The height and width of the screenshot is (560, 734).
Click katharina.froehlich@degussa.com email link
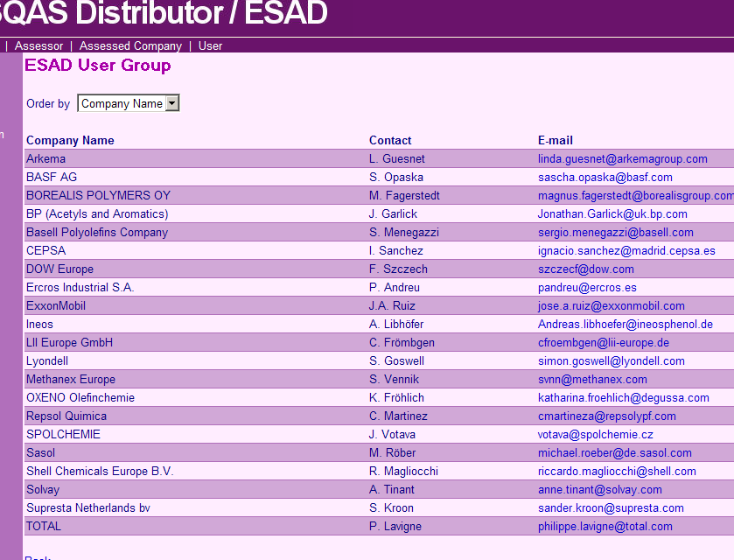(x=624, y=397)
